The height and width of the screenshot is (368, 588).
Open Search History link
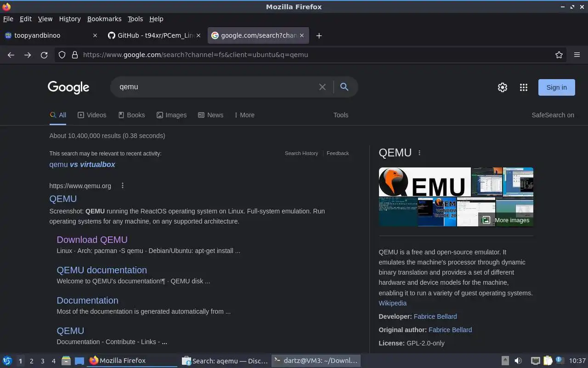(301, 153)
